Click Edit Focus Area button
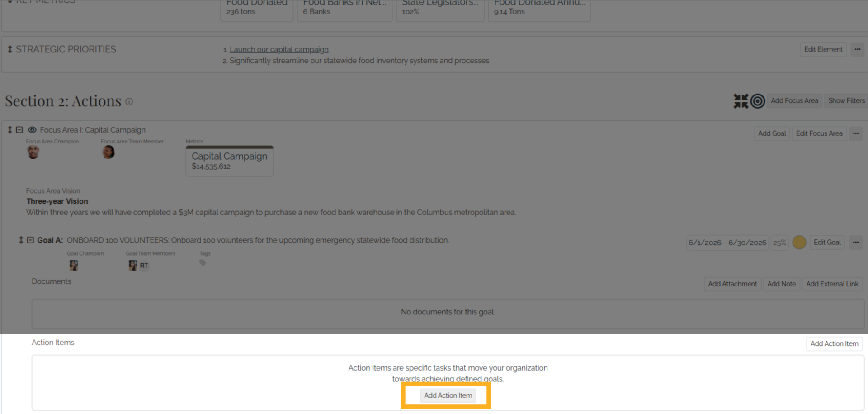Screen dimensions: 868x414 (x=819, y=133)
